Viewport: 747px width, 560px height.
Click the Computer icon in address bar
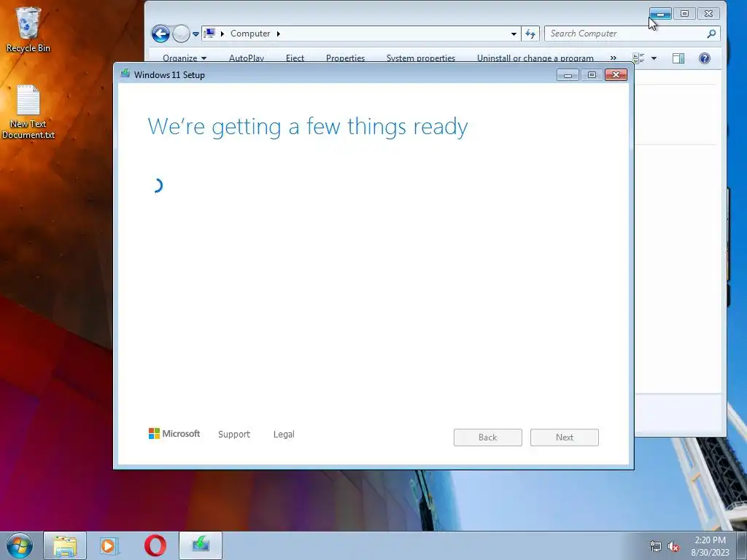pos(209,34)
